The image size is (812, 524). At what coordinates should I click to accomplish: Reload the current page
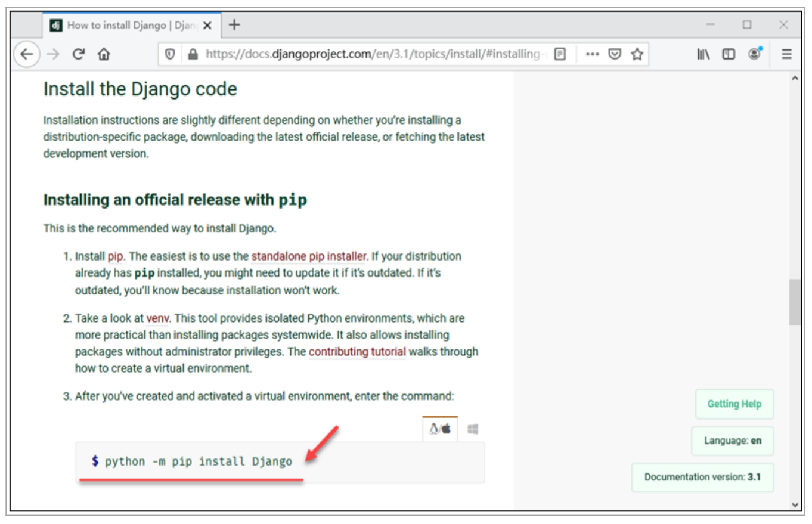[x=78, y=54]
